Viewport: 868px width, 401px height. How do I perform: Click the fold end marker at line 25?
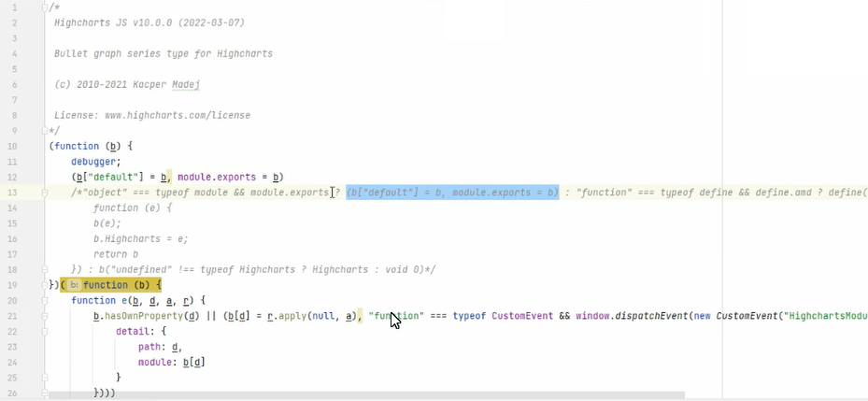(x=44, y=377)
